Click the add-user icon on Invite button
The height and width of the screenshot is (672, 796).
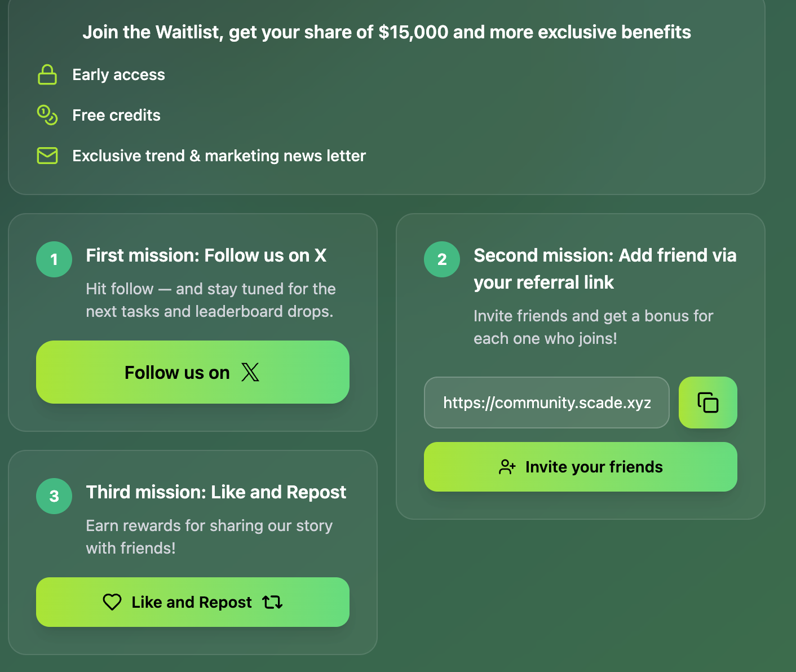coord(507,467)
